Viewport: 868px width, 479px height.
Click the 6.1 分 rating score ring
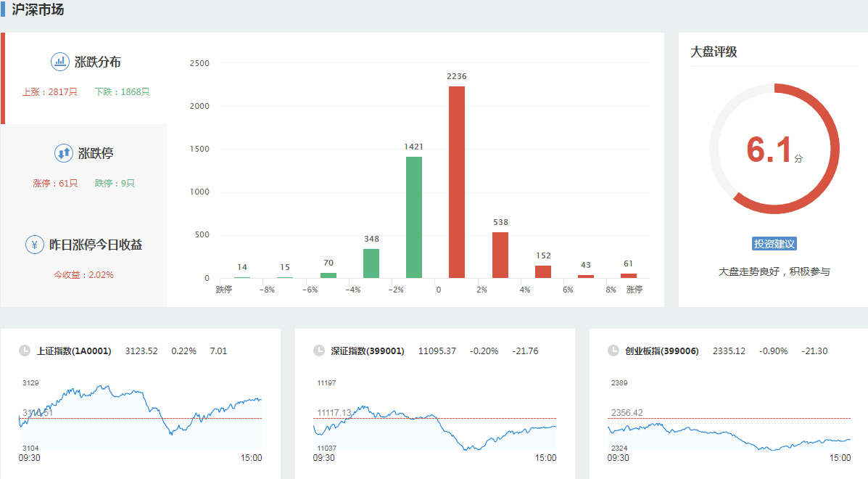(774, 149)
